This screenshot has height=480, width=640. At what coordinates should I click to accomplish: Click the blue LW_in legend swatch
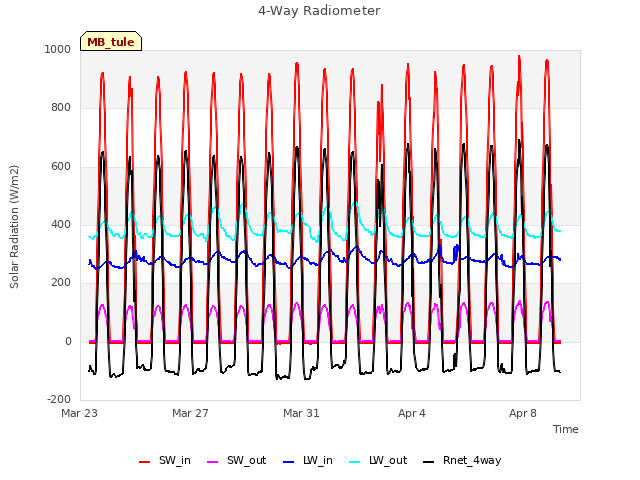pos(289,462)
